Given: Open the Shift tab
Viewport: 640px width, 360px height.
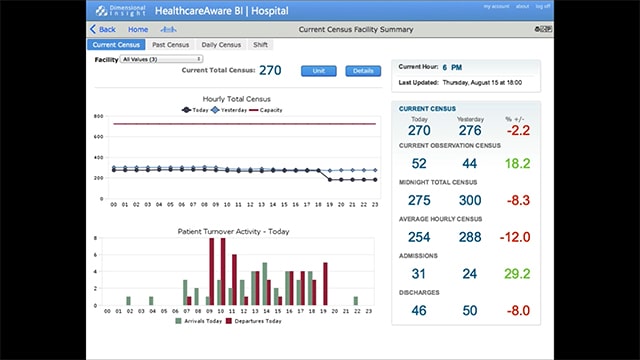Looking at the screenshot, I should click(260, 45).
